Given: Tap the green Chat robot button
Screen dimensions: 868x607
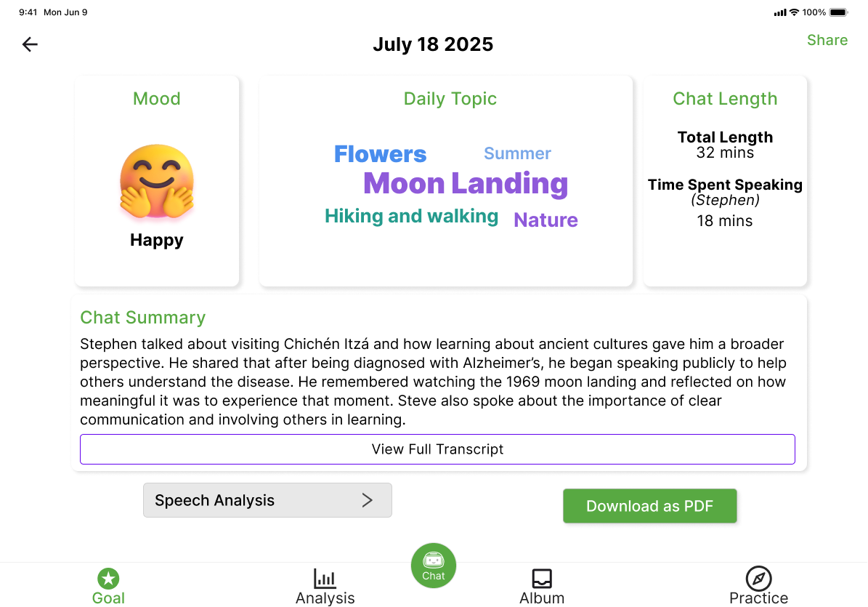Looking at the screenshot, I should coord(434,566).
